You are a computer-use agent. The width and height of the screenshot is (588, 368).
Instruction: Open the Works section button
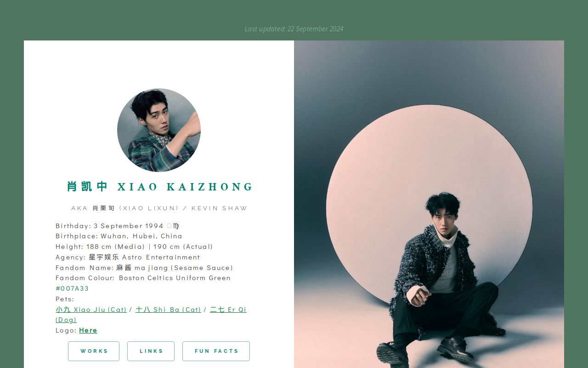94,351
